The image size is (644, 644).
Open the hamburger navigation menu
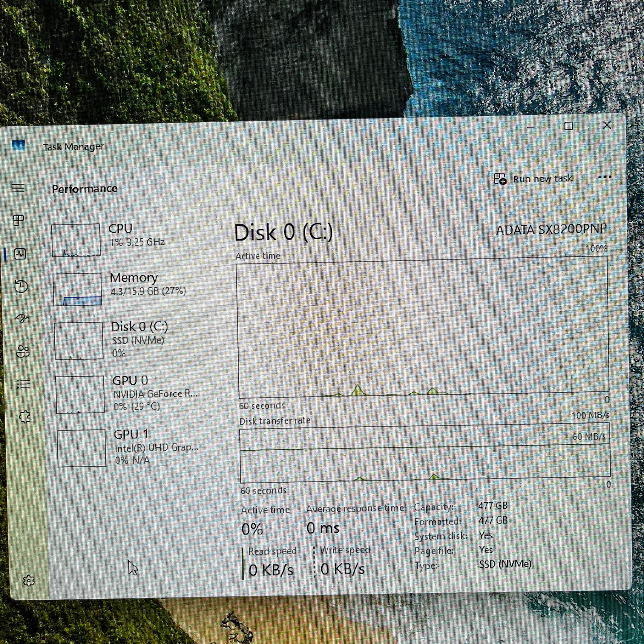coord(18,188)
